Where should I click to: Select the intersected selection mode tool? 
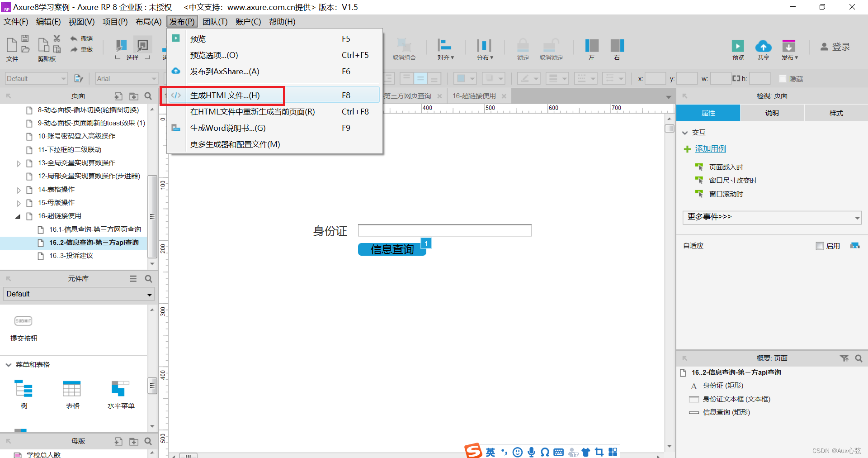pyautogui.click(x=121, y=45)
